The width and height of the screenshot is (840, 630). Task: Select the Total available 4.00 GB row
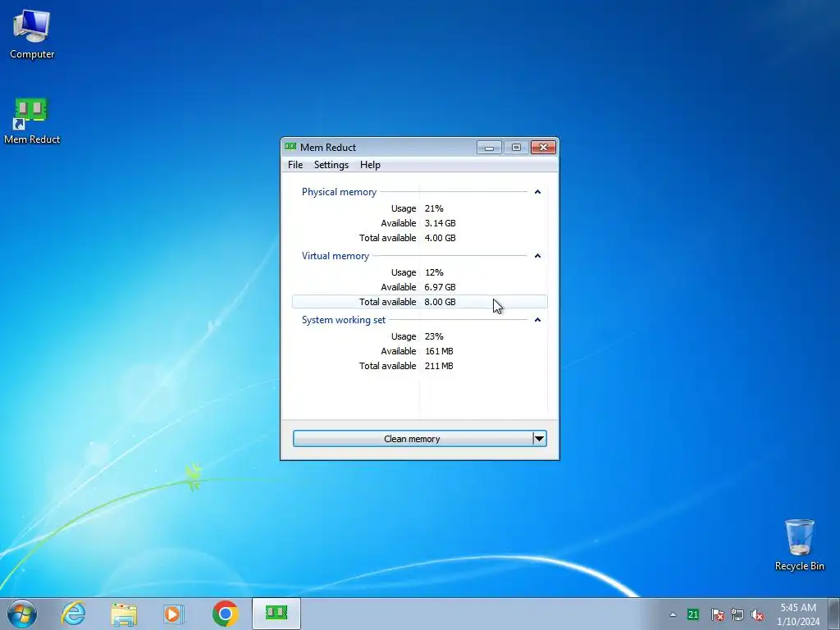[x=419, y=238]
